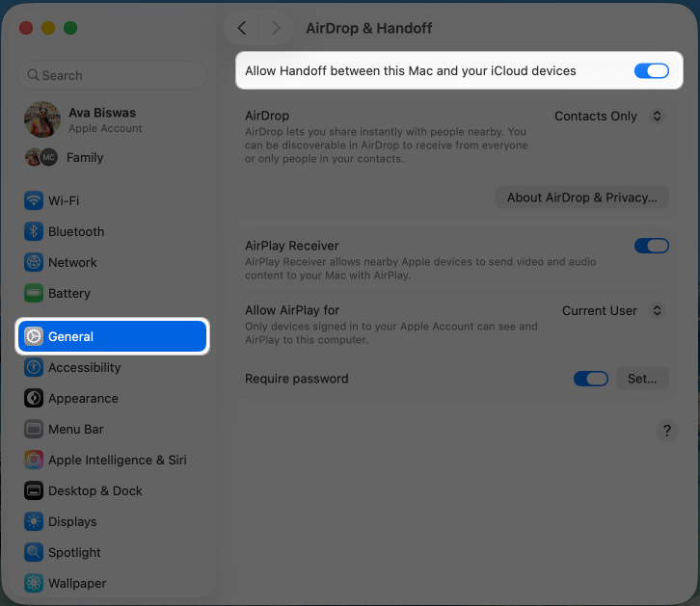Click the Apple Intelligence & Siri icon
Viewport: 700px width, 606px height.
click(x=34, y=460)
